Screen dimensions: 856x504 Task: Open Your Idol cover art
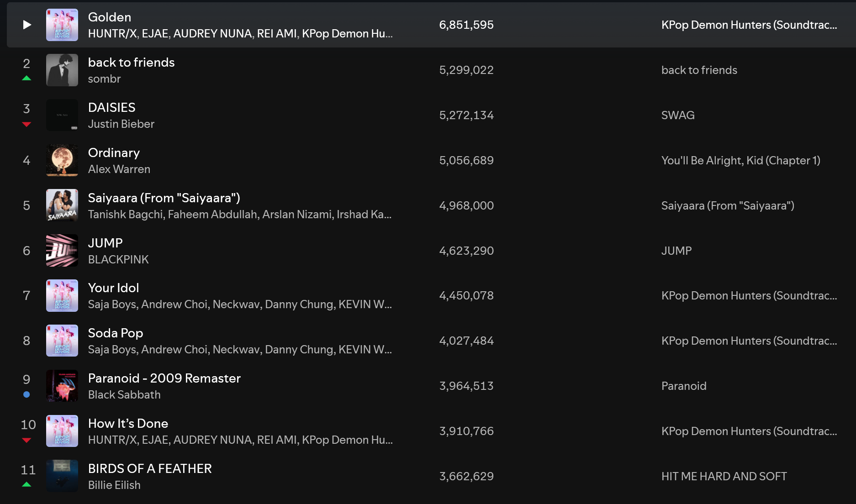pos(62,295)
